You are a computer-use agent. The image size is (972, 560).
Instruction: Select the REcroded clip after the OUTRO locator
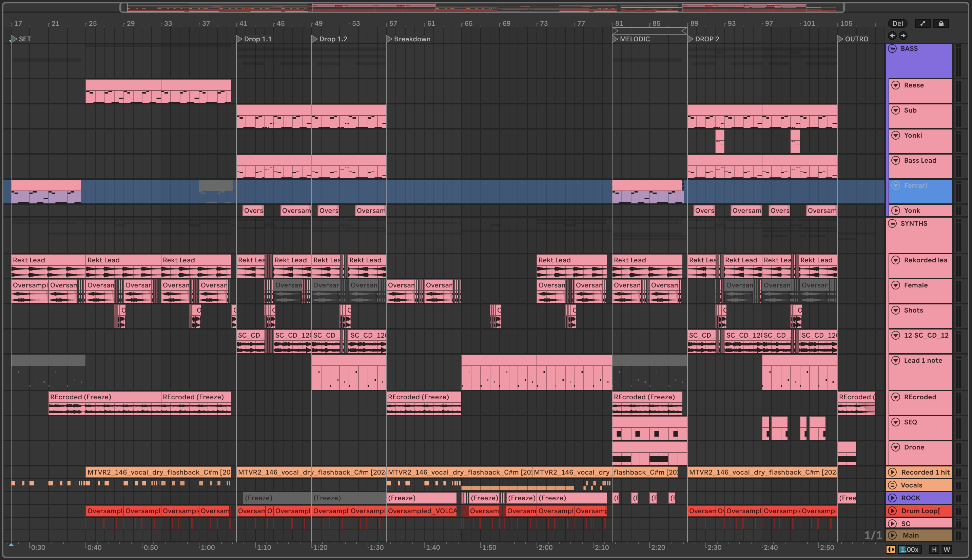coord(856,403)
